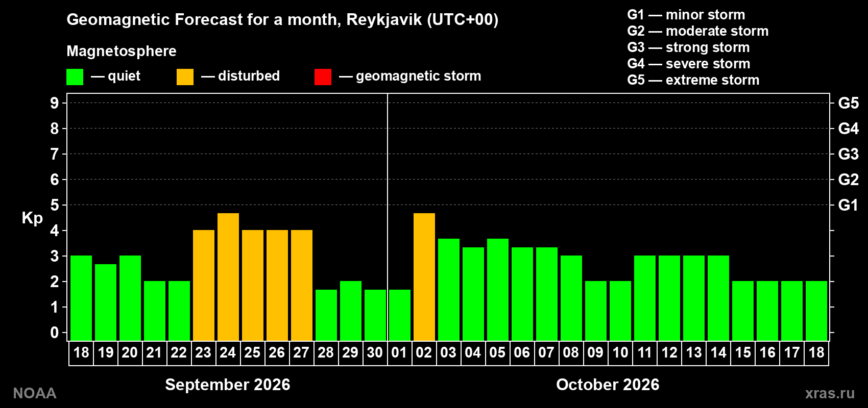Click the "G3 — strong storm" legend line
This screenshot has height=408, width=868.
(x=688, y=47)
